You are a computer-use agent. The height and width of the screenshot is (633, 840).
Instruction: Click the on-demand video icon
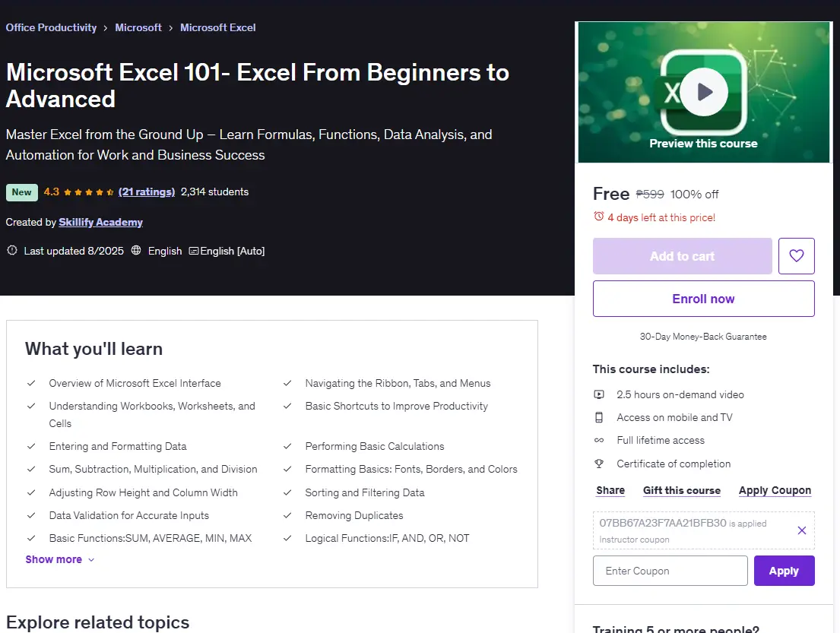pos(599,394)
